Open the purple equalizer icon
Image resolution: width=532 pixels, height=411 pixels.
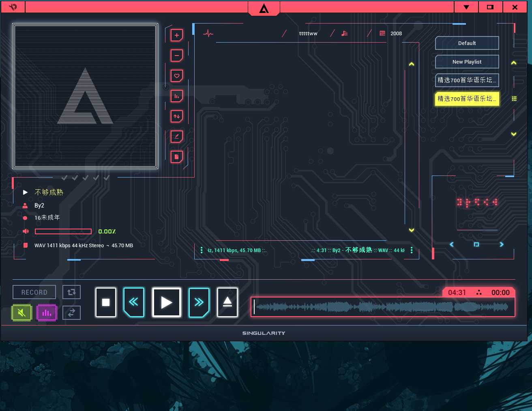[47, 313]
